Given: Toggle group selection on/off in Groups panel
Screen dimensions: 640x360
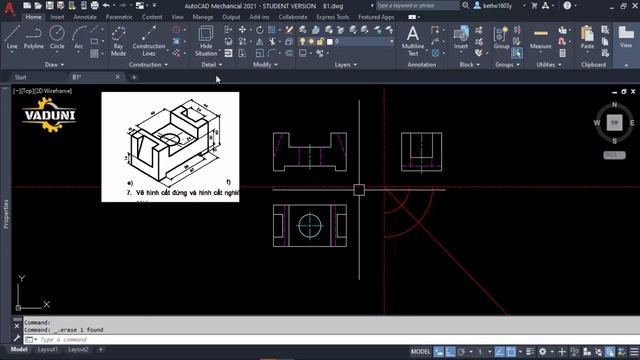Looking at the screenshot, I should pyautogui.click(x=517, y=53).
